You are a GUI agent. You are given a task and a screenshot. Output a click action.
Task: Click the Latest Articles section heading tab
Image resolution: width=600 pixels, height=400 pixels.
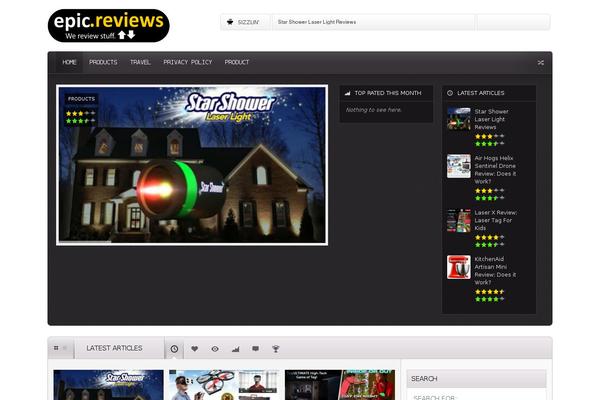coord(114,348)
